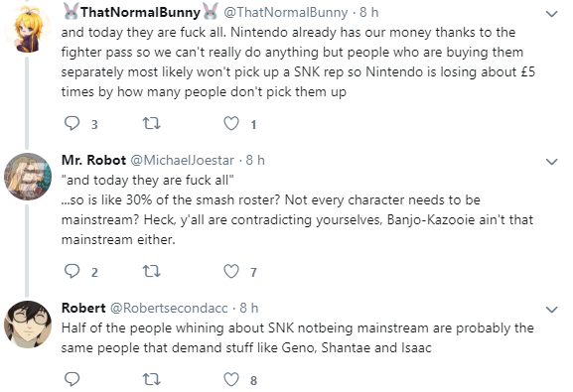573x392 pixels.
Task: Retweet Mr. Robot's tweet
Action: [x=151, y=272]
